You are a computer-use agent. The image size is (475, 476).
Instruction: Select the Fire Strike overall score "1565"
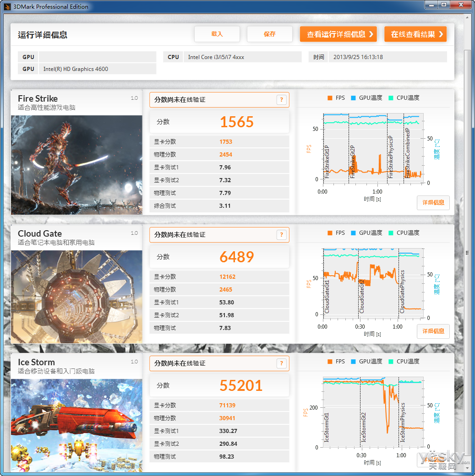click(237, 122)
